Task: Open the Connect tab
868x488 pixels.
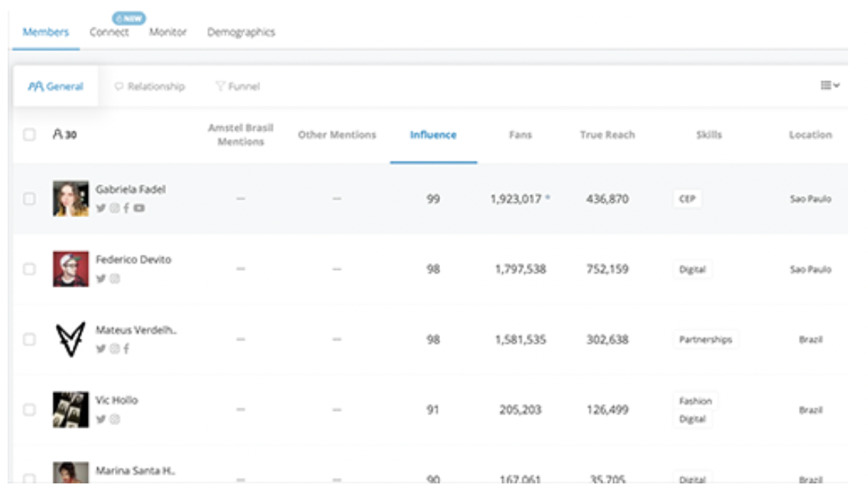Action: point(109,33)
